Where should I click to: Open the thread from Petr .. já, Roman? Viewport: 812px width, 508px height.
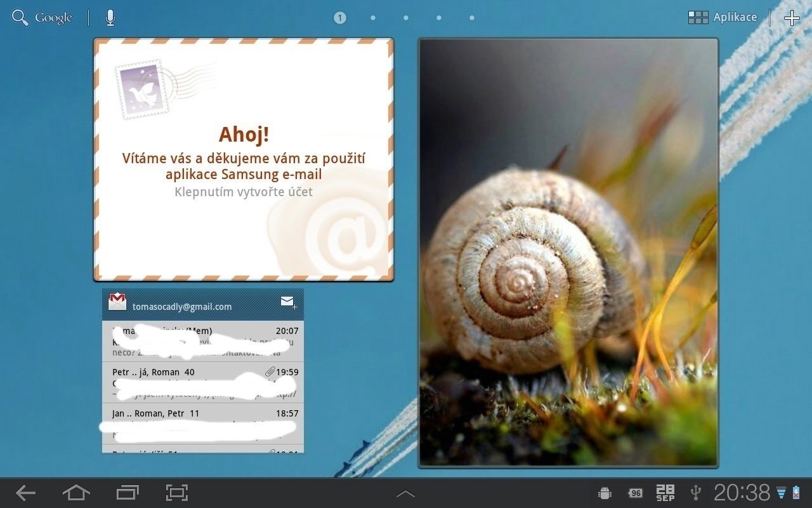click(203, 382)
